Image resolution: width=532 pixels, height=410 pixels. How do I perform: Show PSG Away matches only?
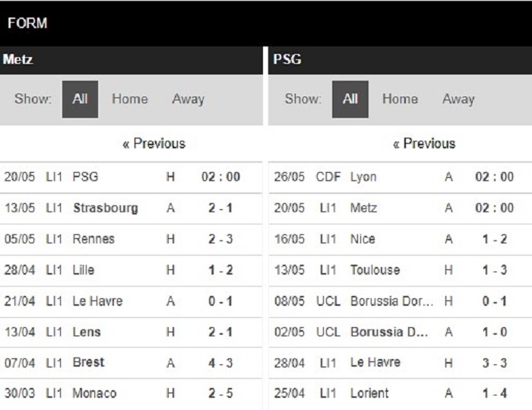(x=458, y=99)
